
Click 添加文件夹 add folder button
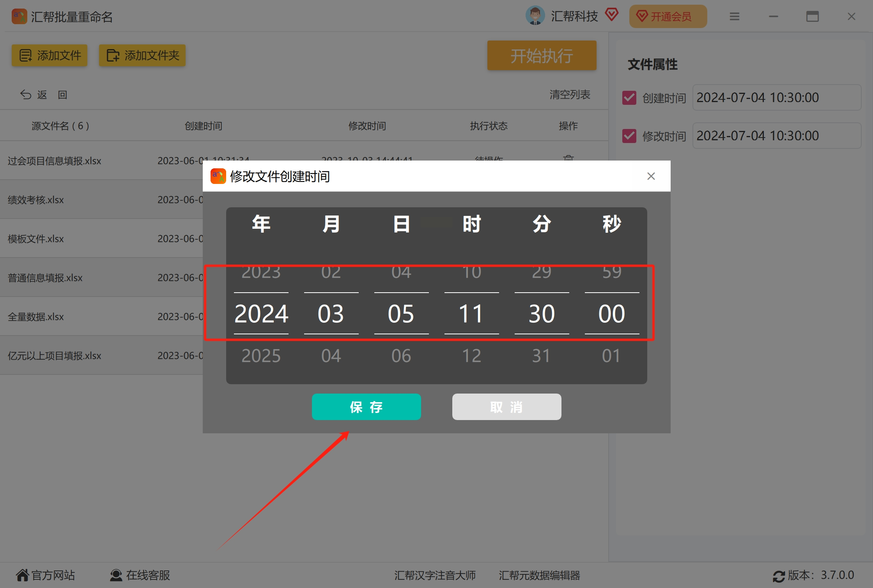[x=142, y=55]
